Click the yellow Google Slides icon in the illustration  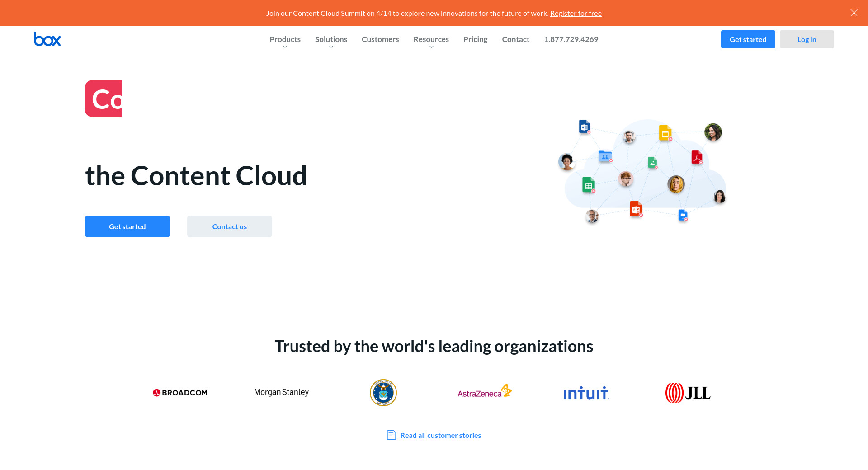point(665,133)
